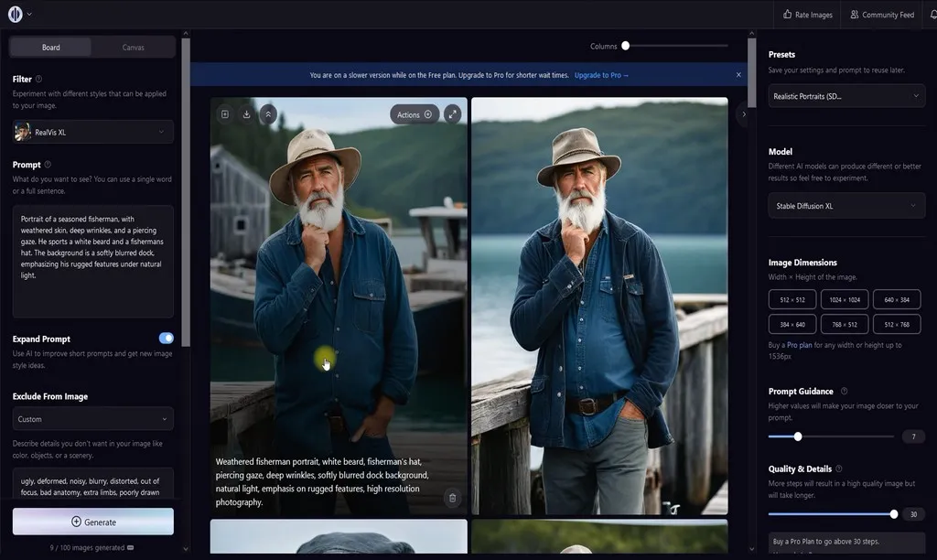Click the add-to-canvas icon on first image
937x560 pixels.
pos(225,114)
